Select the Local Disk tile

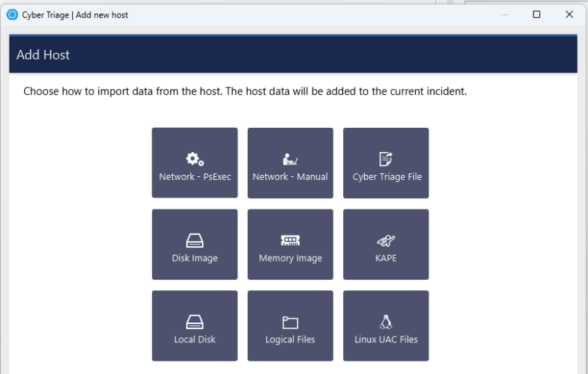pos(195,326)
